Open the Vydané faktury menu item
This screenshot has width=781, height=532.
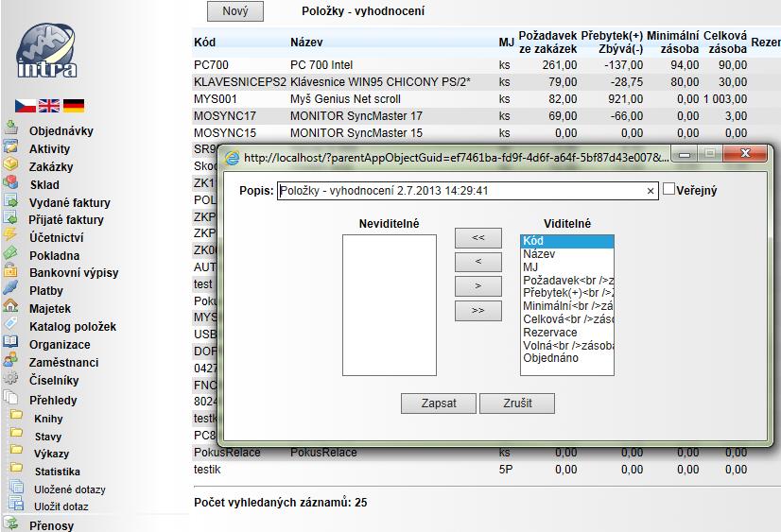tap(69, 202)
